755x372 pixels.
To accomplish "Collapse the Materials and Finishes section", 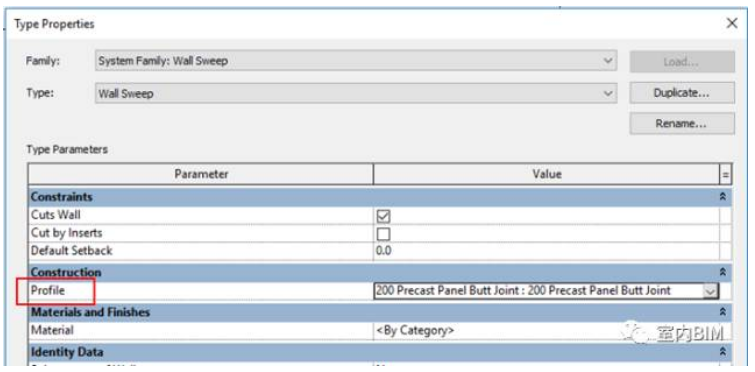I will (x=722, y=312).
